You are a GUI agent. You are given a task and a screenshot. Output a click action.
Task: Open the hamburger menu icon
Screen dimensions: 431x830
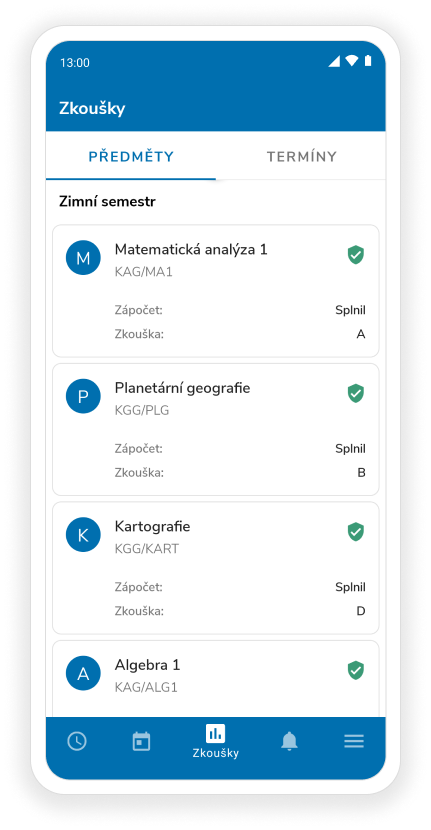pyautogui.click(x=354, y=741)
